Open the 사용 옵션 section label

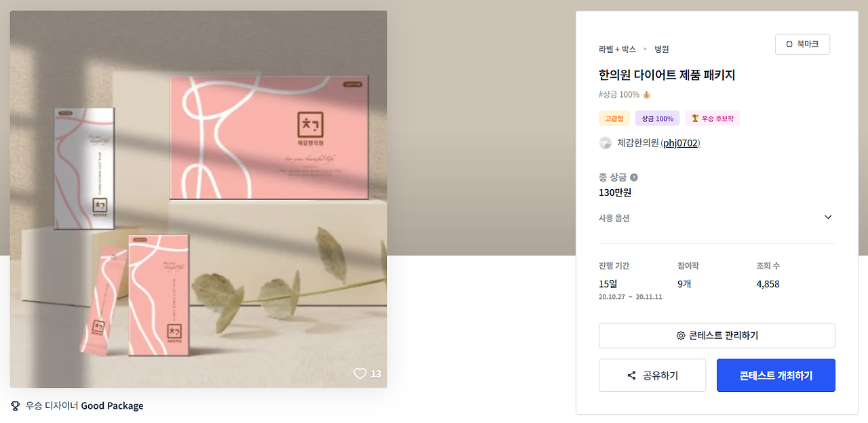point(614,218)
